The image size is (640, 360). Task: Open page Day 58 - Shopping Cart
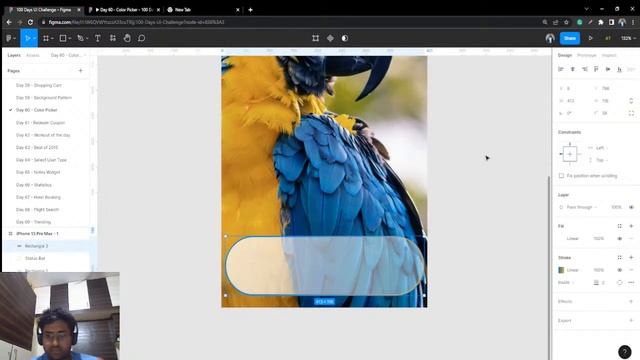click(x=39, y=85)
